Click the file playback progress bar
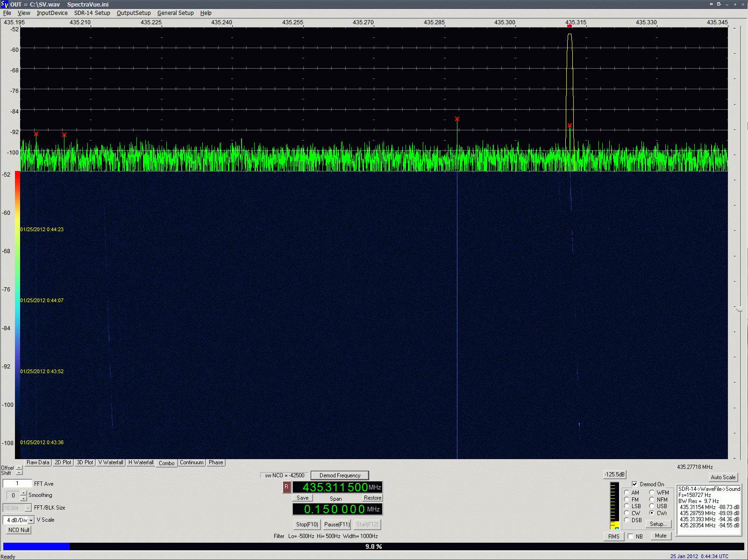 coord(373,546)
